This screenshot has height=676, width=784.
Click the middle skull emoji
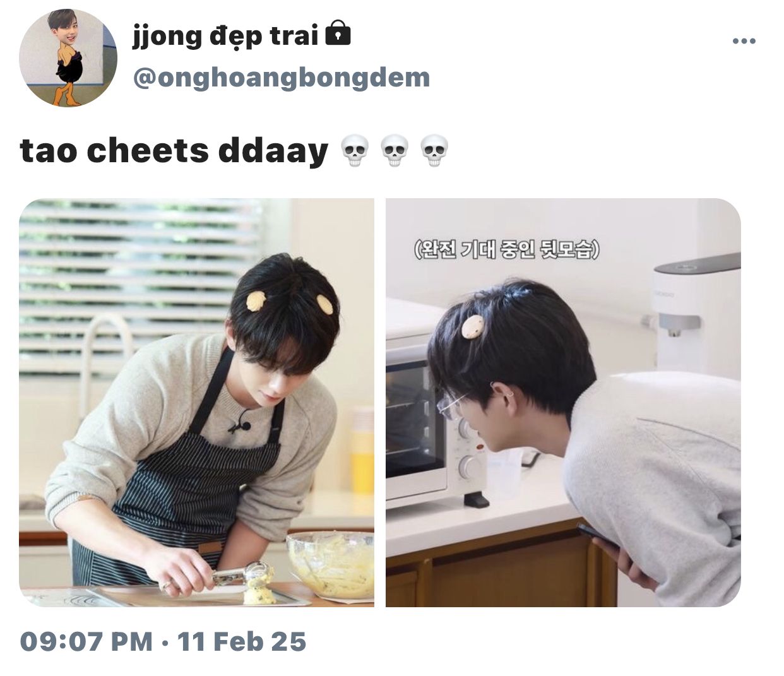(x=394, y=151)
